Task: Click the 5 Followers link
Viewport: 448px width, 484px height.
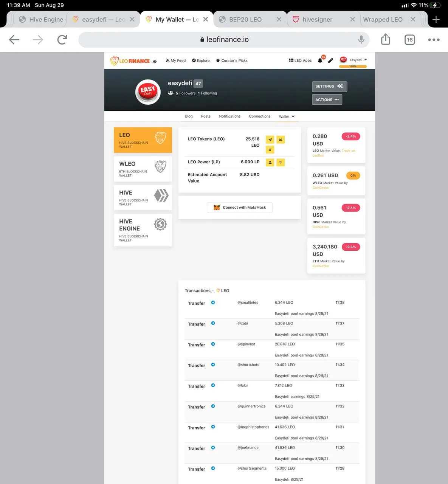Action: pyautogui.click(x=185, y=93)
